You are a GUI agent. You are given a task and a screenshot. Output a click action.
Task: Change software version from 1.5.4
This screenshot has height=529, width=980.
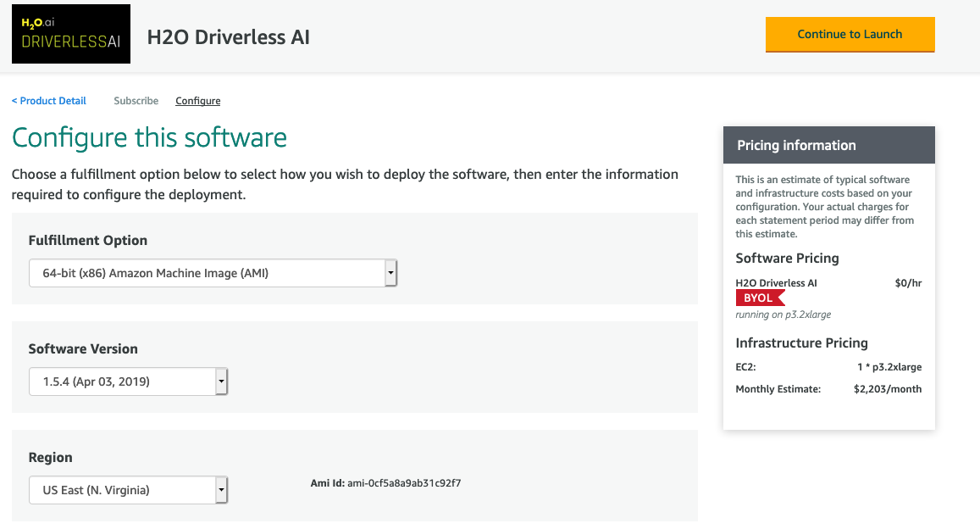(x=127, y=381)
